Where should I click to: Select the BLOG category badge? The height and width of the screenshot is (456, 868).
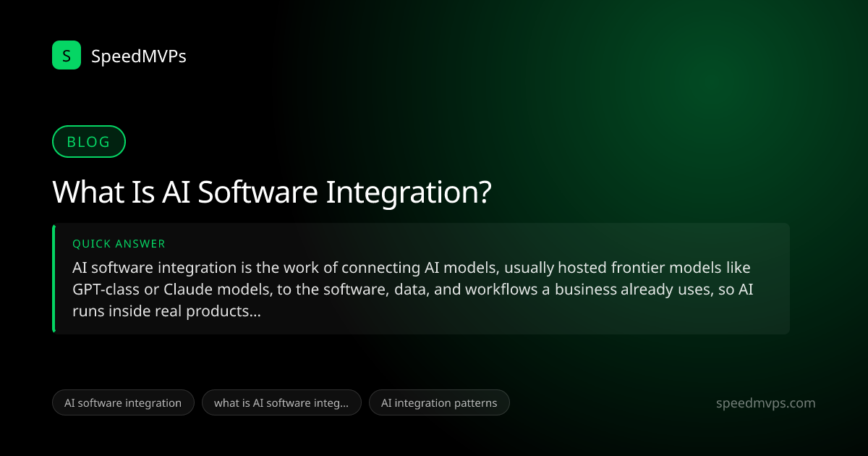tap(89, 142)
